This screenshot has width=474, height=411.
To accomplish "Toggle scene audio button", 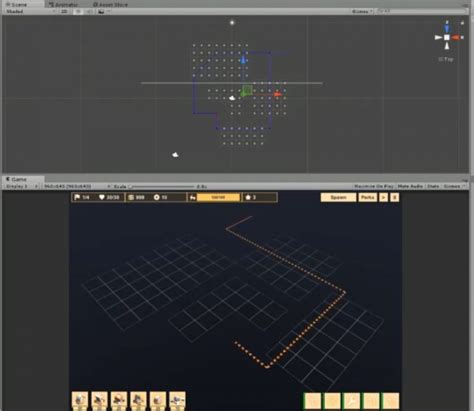I will point(89,11).
